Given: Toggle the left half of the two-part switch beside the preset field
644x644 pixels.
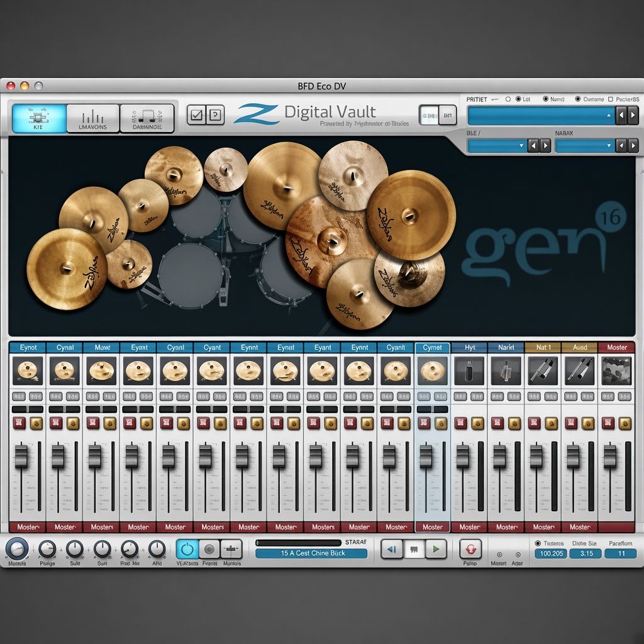Looking at the screenshot, I should pos(429,115).
